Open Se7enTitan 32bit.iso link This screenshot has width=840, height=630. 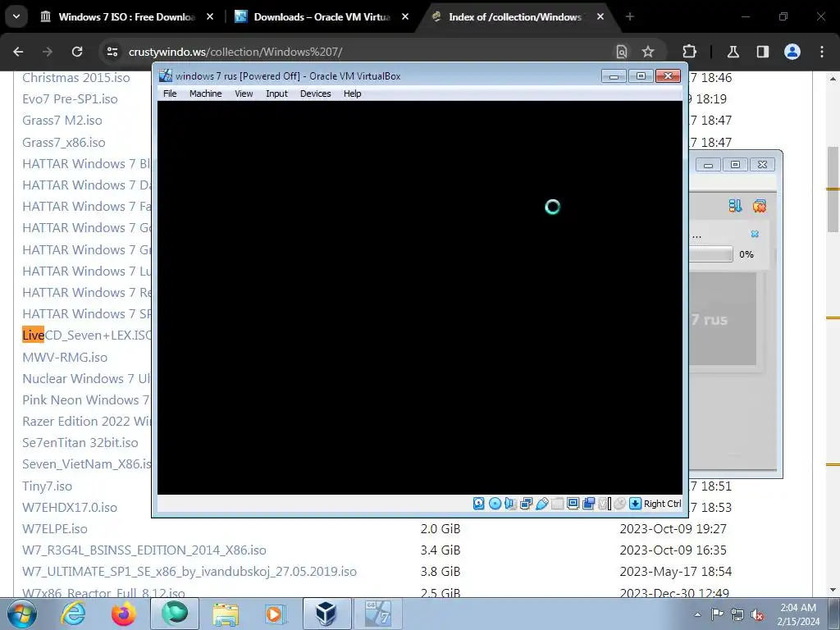coord(80,442)
